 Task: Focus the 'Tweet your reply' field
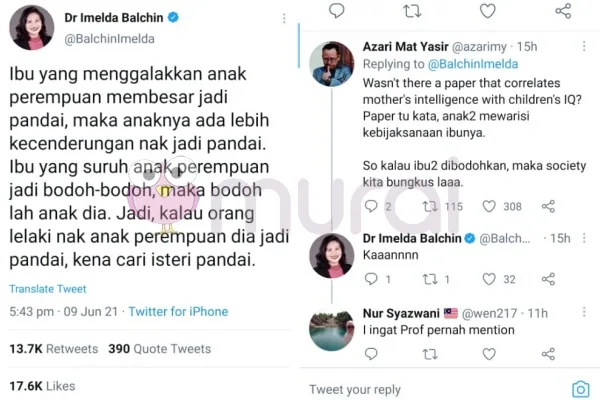(x=436, y=389)
